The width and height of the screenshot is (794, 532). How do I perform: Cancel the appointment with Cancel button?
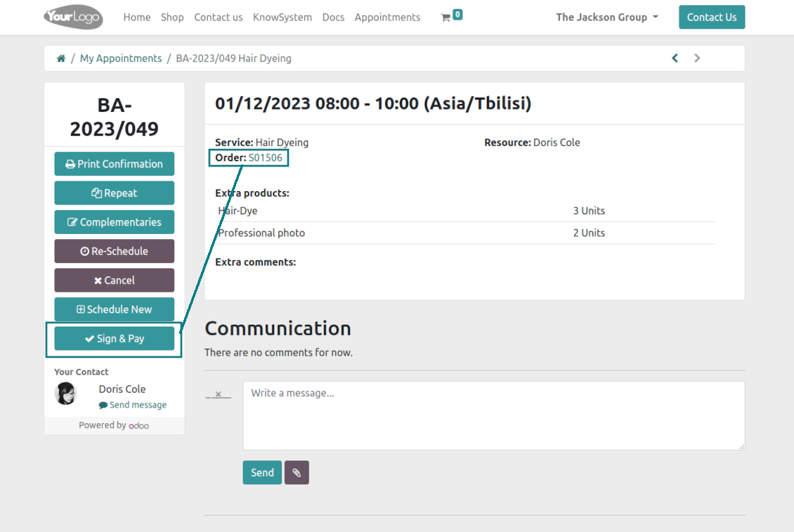coord(115,280)
